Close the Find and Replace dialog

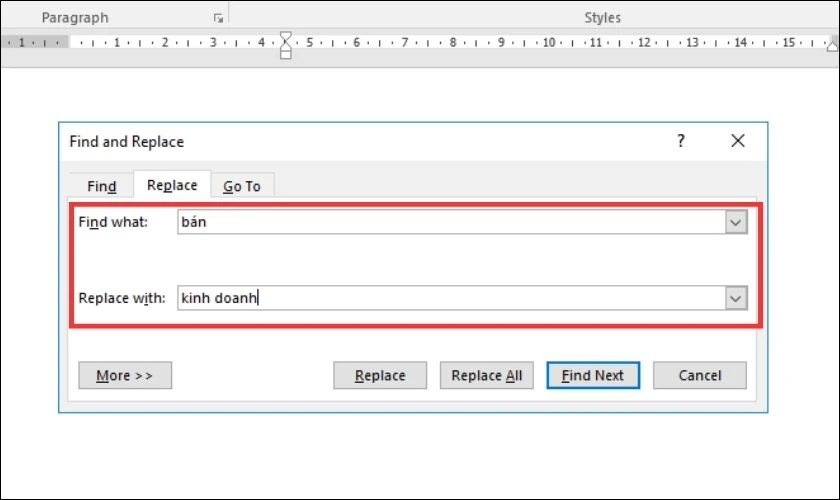click(738, 141)
